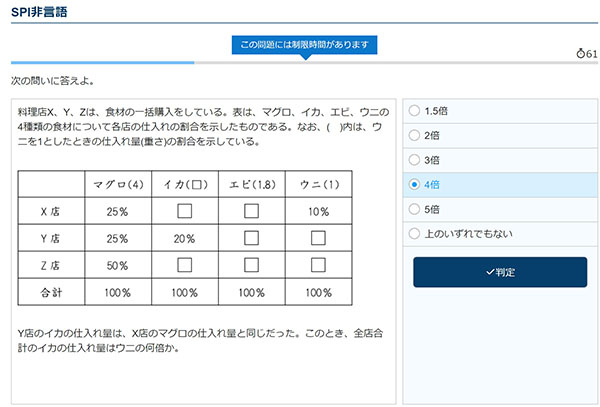Select the already-checked 4倍 option
600x407 pixels.
click(x=415, y=185)
